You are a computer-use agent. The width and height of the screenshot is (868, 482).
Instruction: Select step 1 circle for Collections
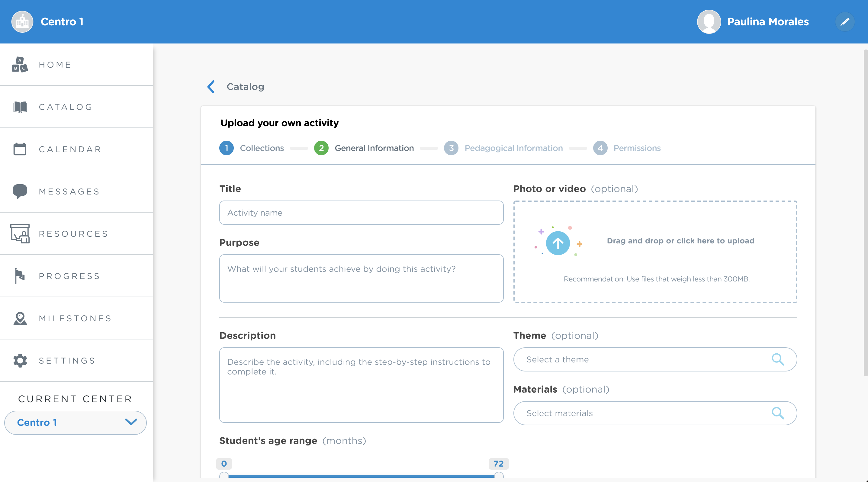(x=227, y=148)
